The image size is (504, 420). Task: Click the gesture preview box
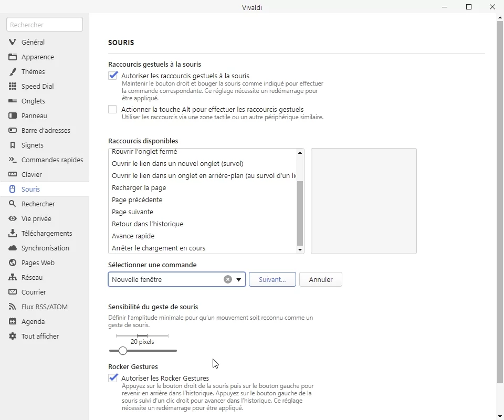pos(363,201)
